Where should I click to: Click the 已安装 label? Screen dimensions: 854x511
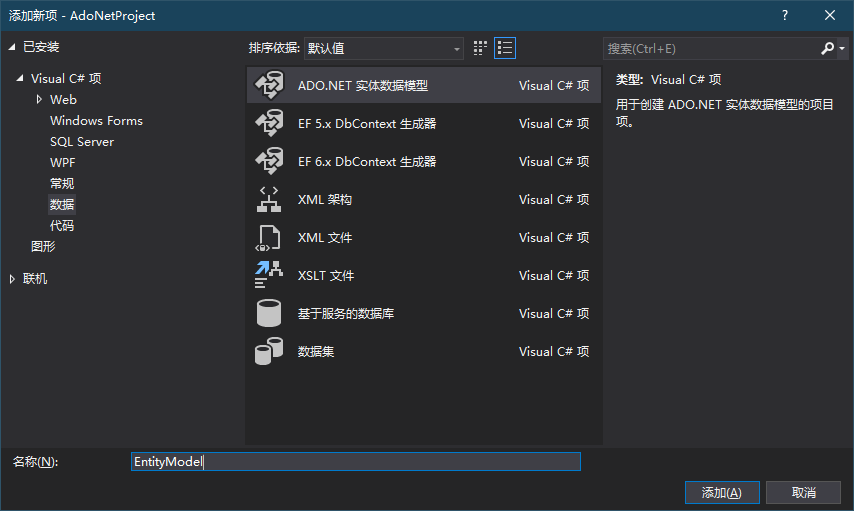pos(41,47)
